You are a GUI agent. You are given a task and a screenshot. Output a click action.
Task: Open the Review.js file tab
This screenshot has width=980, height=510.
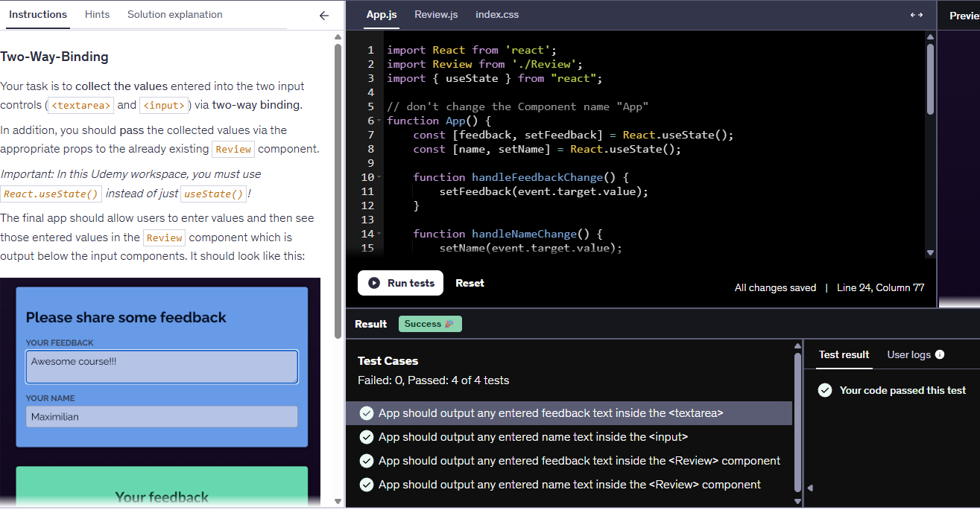[436, 15]
